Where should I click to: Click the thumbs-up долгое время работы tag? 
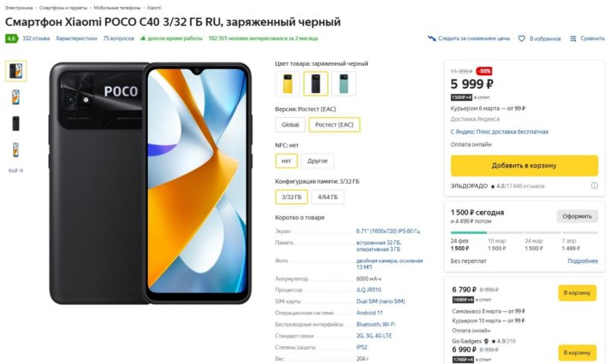coord(171,38)
